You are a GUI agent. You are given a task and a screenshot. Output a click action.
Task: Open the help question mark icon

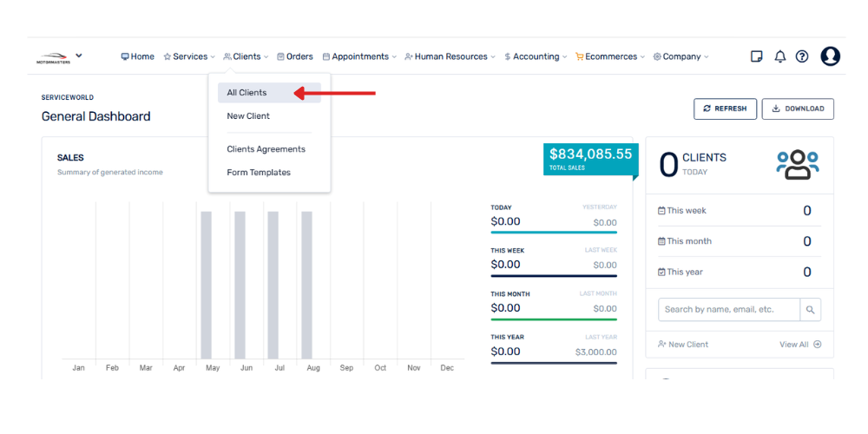(x=802, y=56)
